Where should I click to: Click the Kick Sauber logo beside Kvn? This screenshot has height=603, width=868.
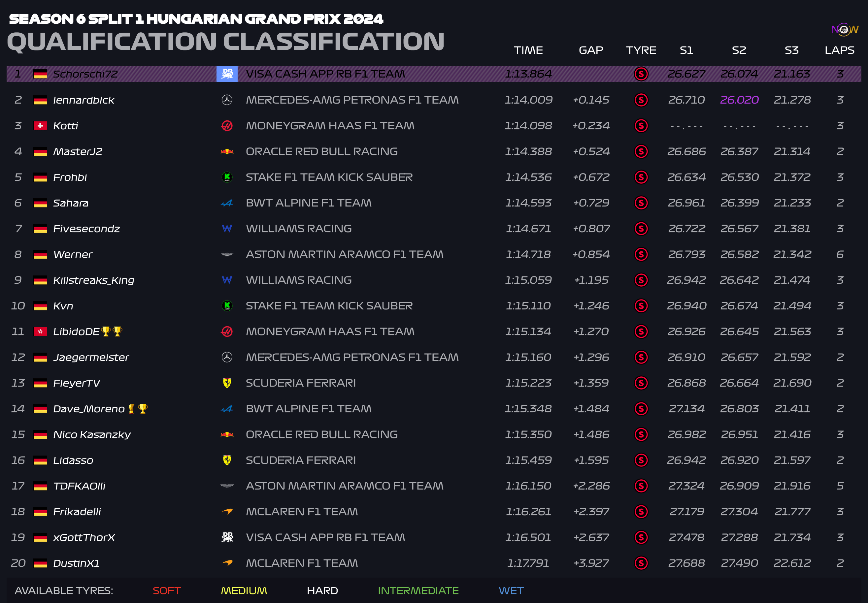click(227, 305)
